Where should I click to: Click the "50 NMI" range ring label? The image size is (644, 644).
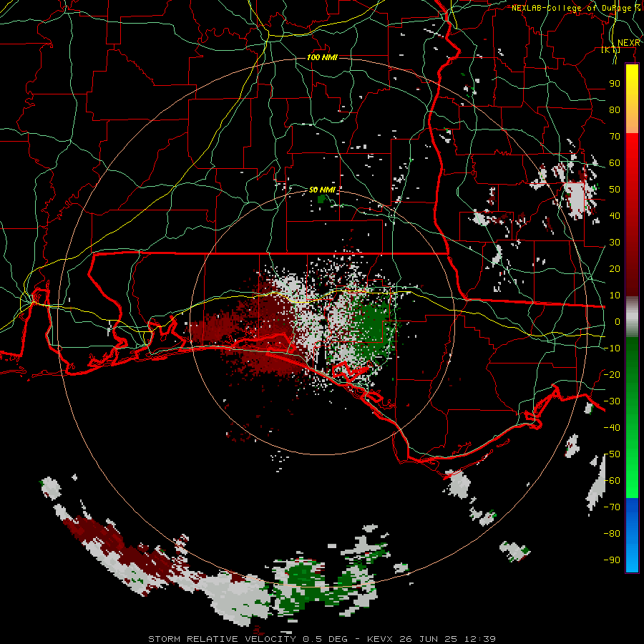pos(322,190)
